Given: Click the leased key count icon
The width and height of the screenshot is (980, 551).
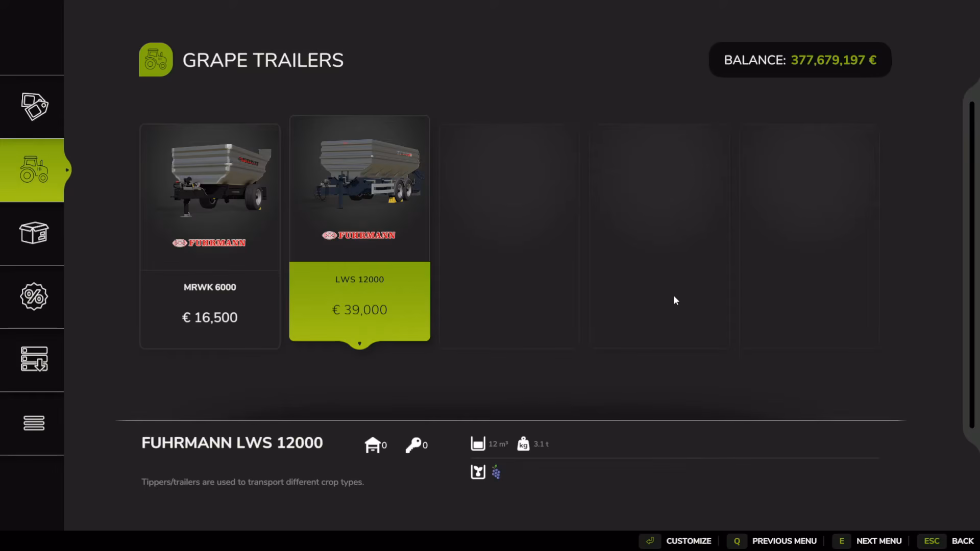Looking at the screenshot, I should (x=413, y=445).
